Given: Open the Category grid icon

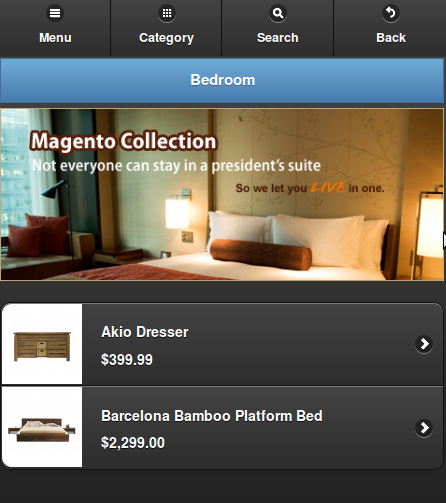Looking at the screenshot, I should [167, 13].
